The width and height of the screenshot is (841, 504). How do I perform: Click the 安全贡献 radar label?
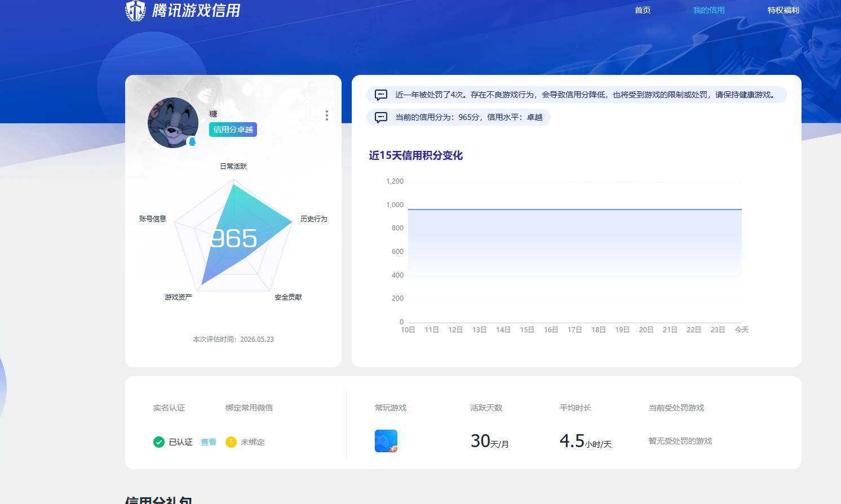pyautogui.click(x=288, y=297)
